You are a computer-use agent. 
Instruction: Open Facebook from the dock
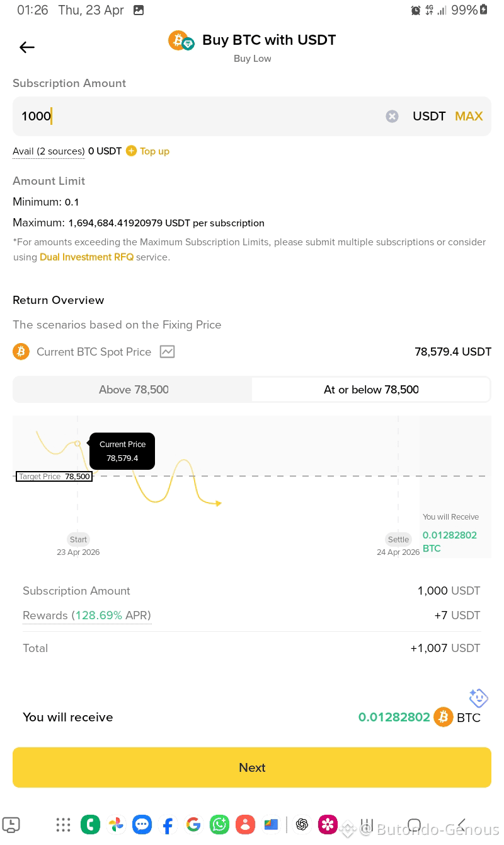[x=168, y=825]
